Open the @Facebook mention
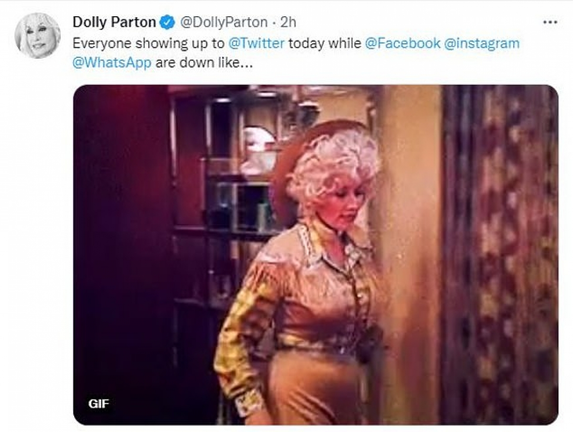The image size is (573, 432). click(x=402, y=43)
